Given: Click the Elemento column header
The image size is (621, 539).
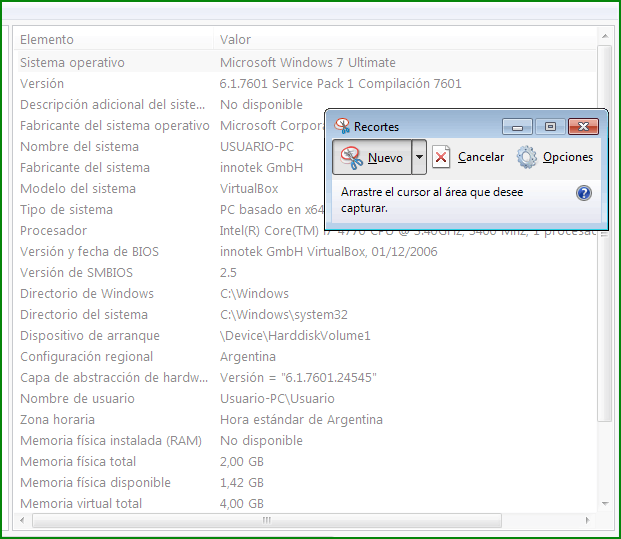Looking at the screenshot, I should pyautogui.click(x=114, y=40).
